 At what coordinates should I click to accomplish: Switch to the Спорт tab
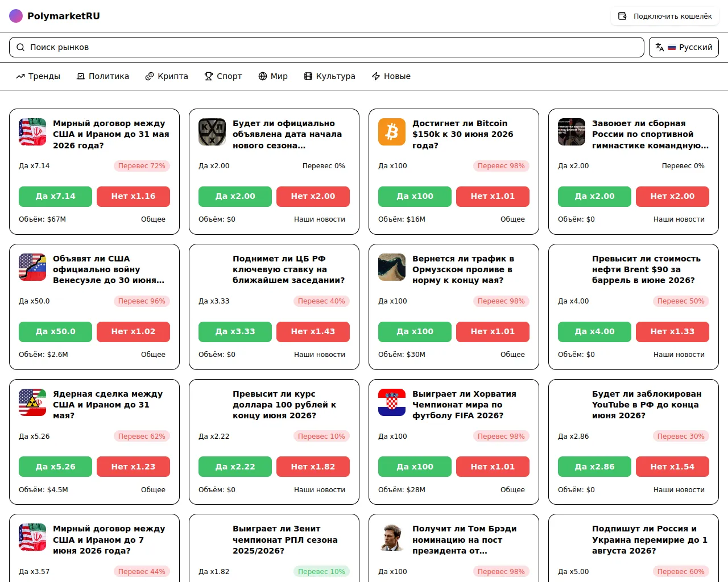point(223,76)
